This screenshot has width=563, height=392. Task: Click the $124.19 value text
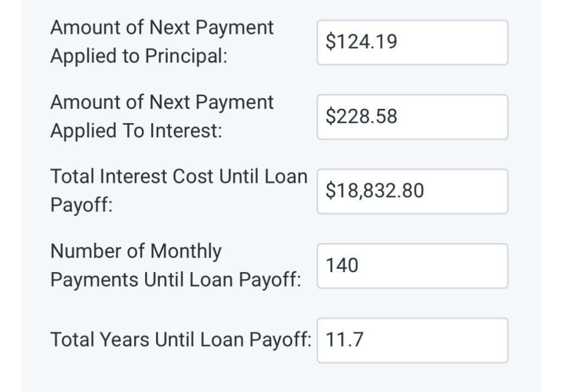[361, 42]
